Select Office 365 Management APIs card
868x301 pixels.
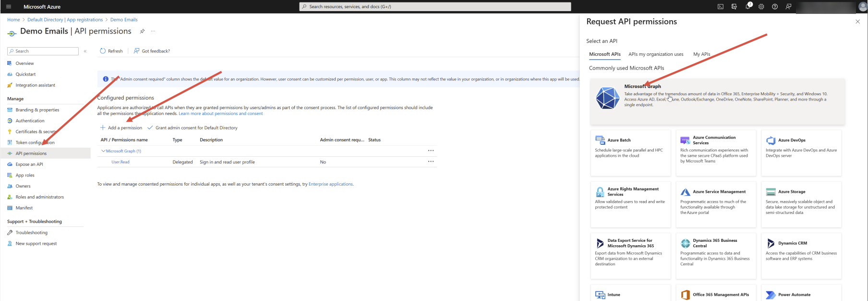[716, 293]
